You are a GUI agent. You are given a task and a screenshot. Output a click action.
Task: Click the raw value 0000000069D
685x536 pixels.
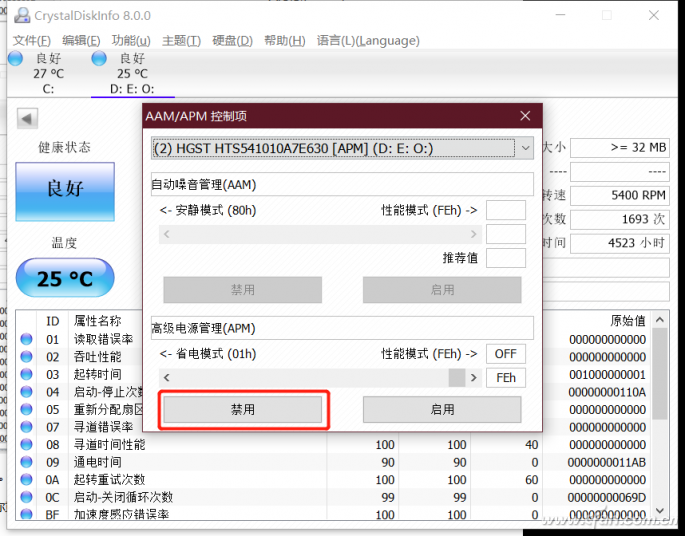pyautogui.click(x=607, y=497)
